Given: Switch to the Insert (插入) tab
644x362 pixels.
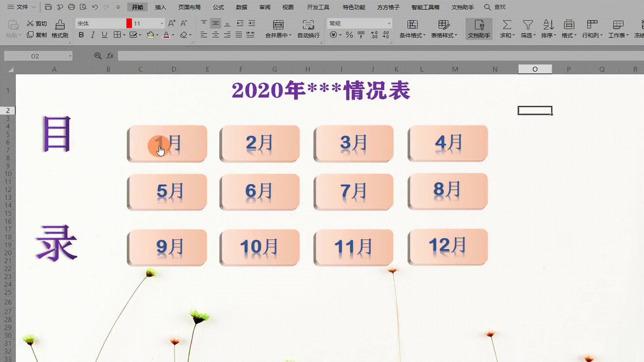Looking at the screenshot, I should (161, 7).
